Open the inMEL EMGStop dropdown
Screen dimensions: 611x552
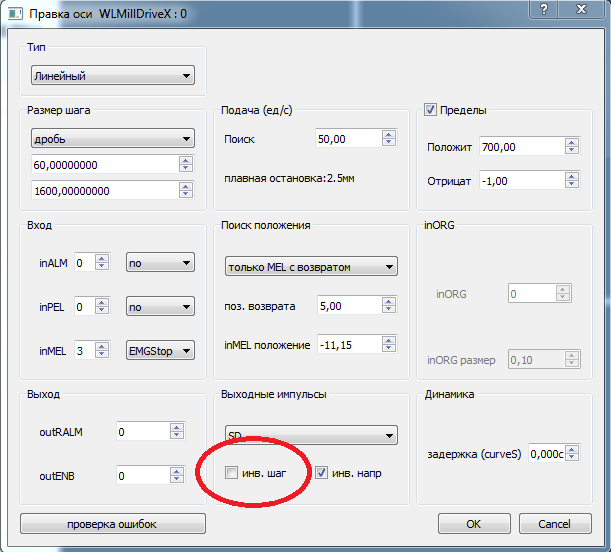[160, 351]
